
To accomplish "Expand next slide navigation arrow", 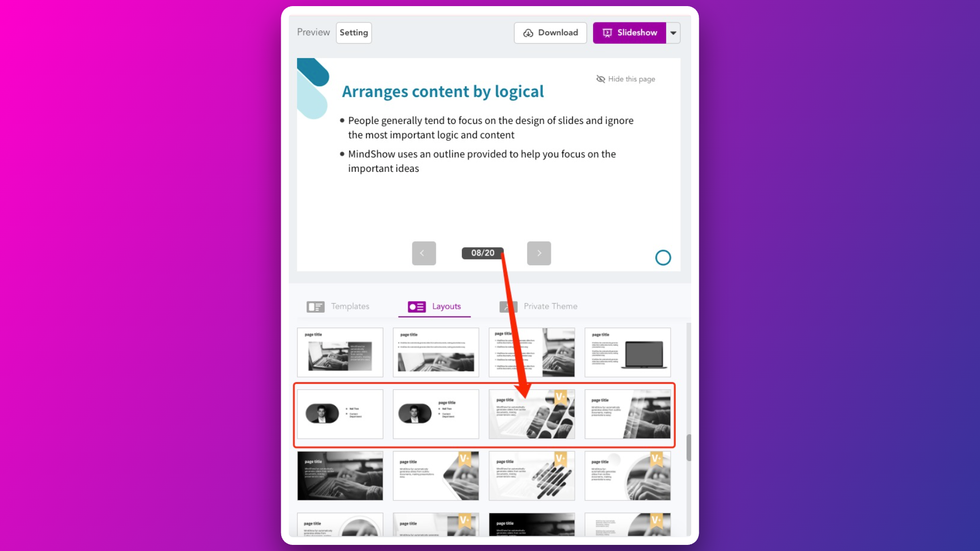I will click(x=538, y=253).
